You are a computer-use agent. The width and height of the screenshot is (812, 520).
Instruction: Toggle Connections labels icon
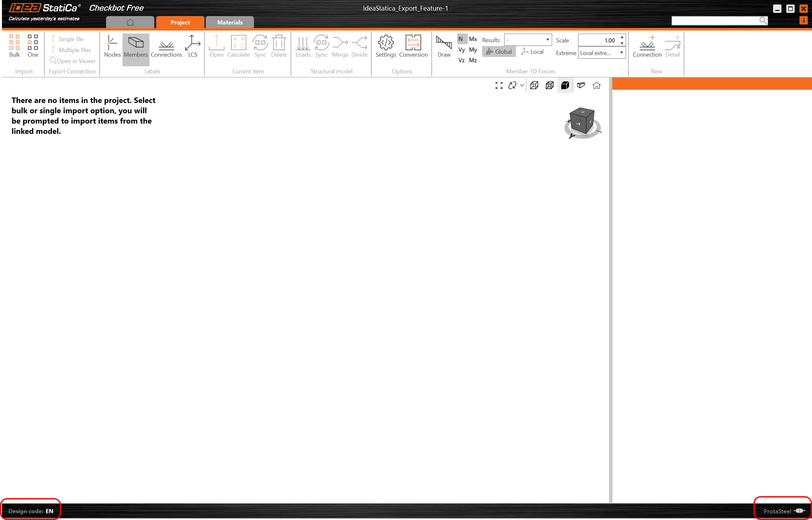click(x=166, y=46)
